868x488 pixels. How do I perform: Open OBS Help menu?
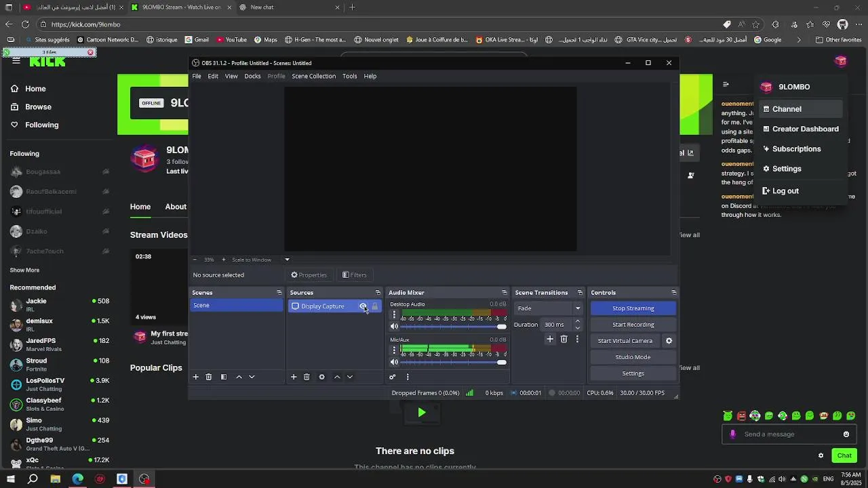[370, 76]
